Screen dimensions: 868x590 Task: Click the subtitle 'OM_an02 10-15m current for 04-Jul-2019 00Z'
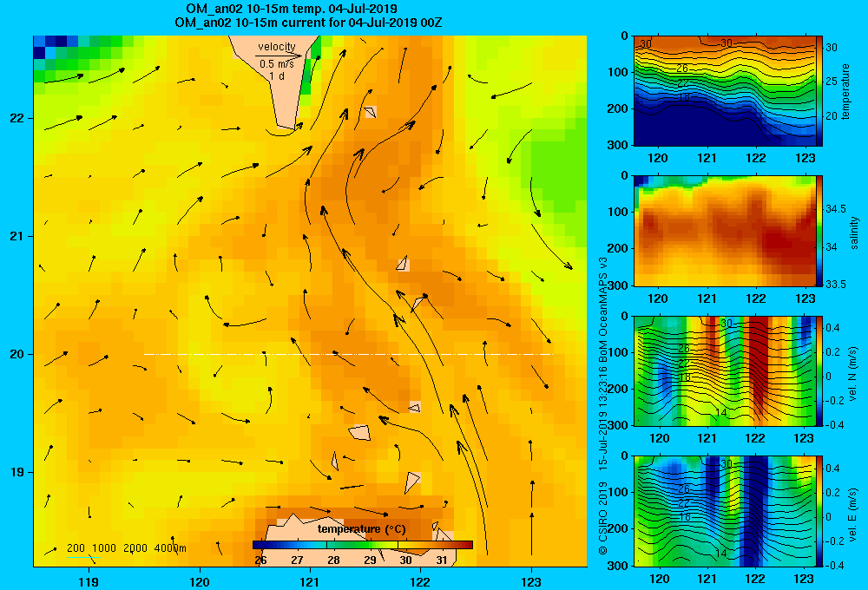308,23
